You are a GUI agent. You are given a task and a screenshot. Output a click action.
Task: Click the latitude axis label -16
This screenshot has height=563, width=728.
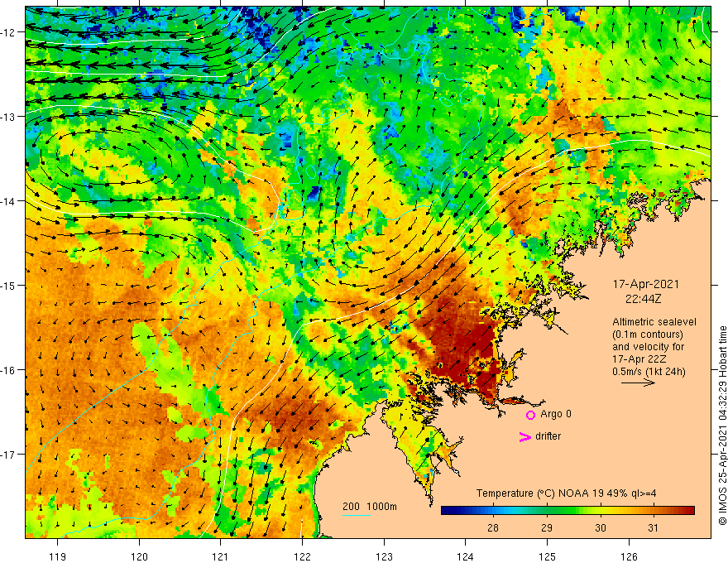pyautogui.click(x=8, y=370)
